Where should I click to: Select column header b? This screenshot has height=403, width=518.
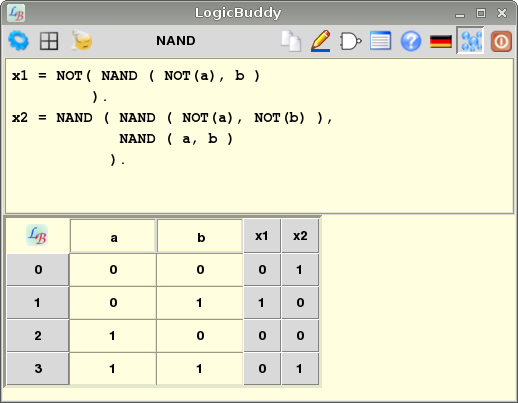(x=200, y=236)
